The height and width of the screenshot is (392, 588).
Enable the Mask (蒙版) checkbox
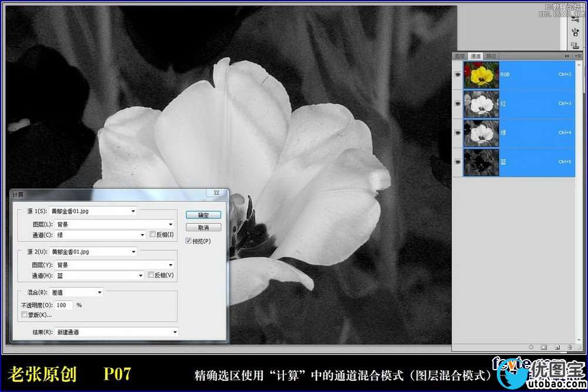24,315
